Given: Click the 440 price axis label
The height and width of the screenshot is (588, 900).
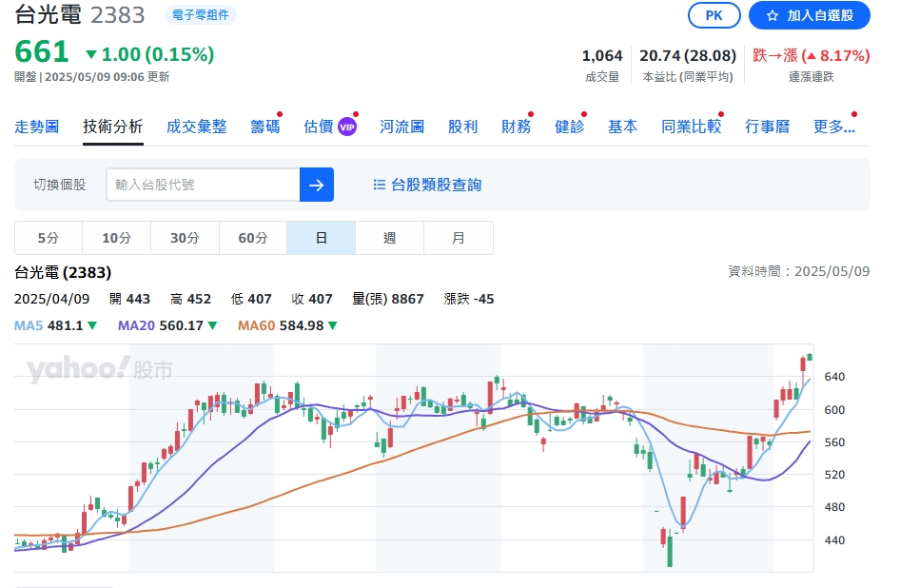Looking at the screenshot, I should [834, 539].
